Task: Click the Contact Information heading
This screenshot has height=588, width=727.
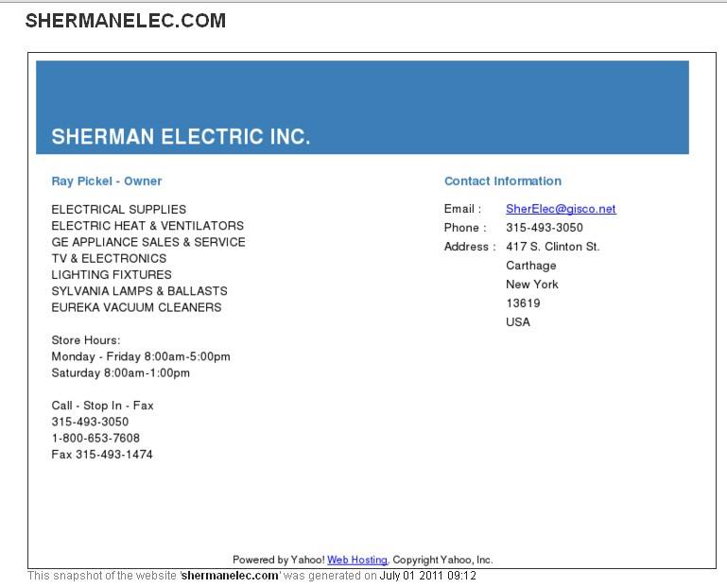Action: pos(503,182)
